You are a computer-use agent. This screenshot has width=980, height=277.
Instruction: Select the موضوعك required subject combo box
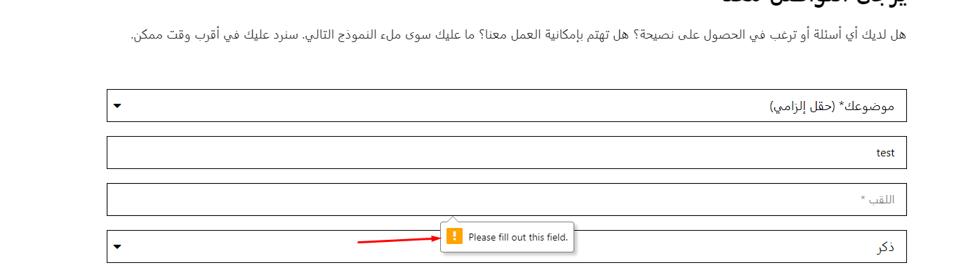click(507, 105)
